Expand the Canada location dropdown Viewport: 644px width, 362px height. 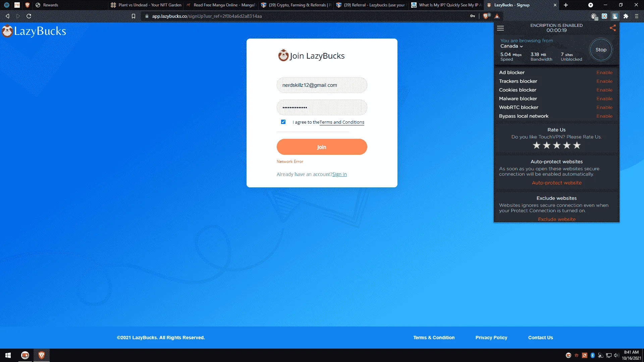(x=512, y=46)
